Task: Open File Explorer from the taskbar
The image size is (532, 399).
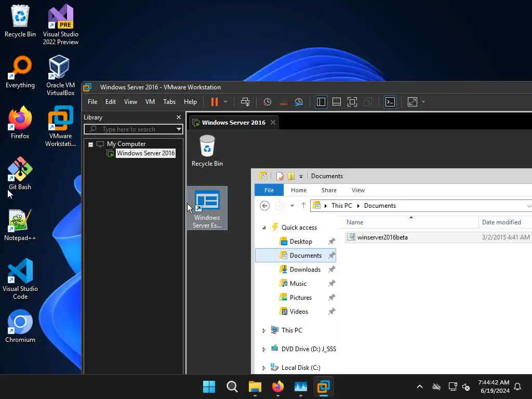Action: [255, 387]
